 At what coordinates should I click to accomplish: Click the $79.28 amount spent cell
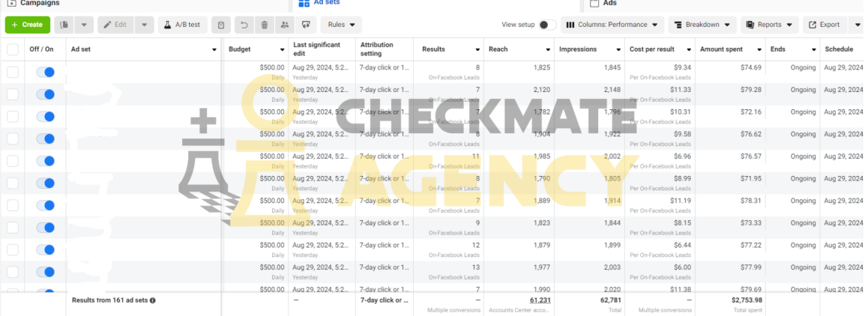[x=751, y=90]
